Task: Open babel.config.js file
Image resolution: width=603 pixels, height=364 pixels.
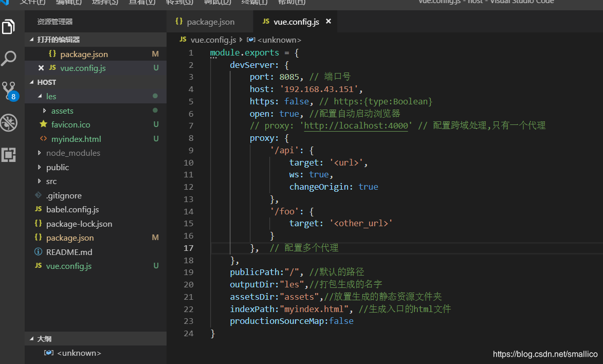Action: (96, 210)
